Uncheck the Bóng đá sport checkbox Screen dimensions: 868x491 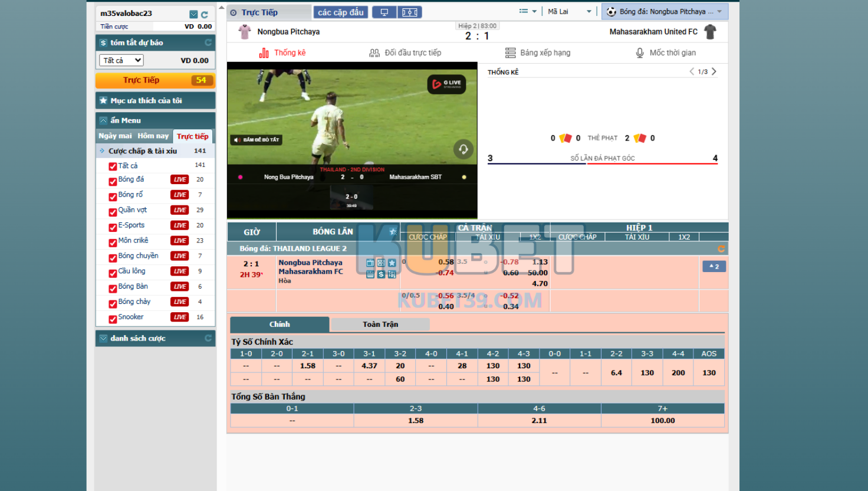point(113,181)
